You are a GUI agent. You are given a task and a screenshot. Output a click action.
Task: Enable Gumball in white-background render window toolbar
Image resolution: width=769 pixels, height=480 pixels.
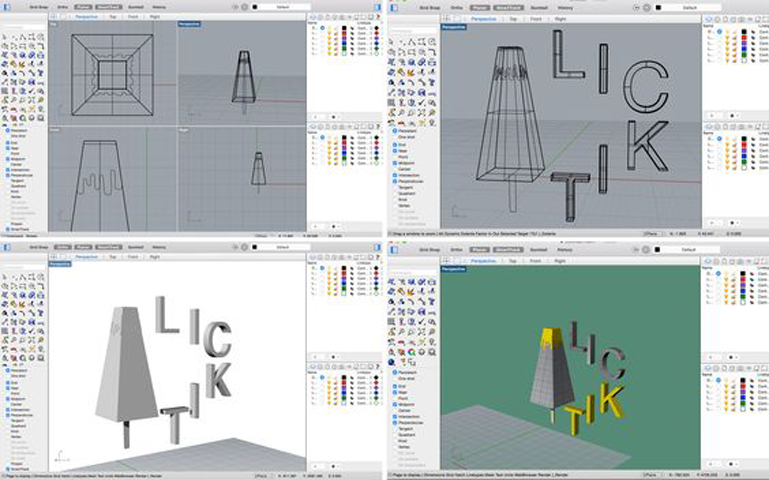click(136, 247)
